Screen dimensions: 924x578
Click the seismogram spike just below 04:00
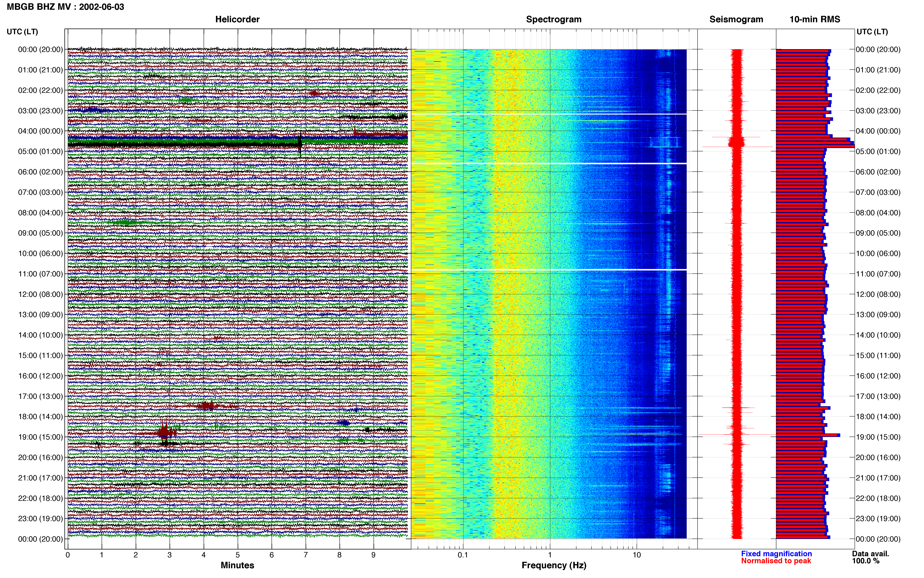736,137
